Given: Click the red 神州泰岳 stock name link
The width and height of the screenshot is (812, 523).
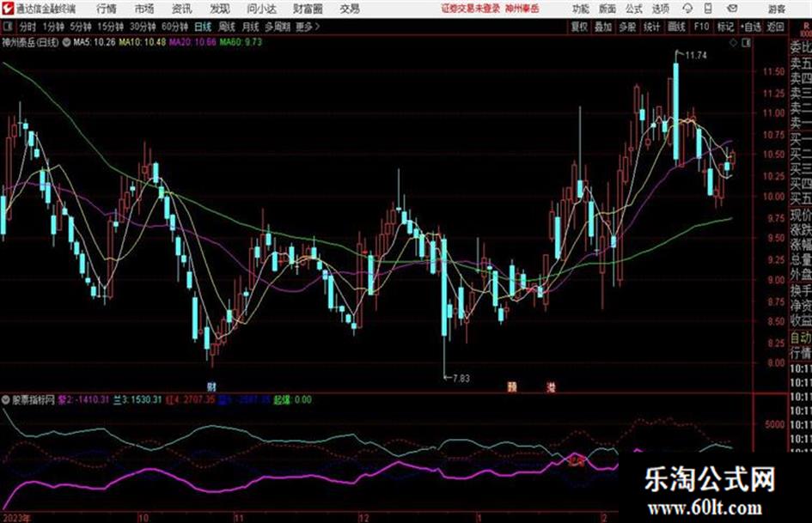Looking at the screenshot, I should coord(522,9).
